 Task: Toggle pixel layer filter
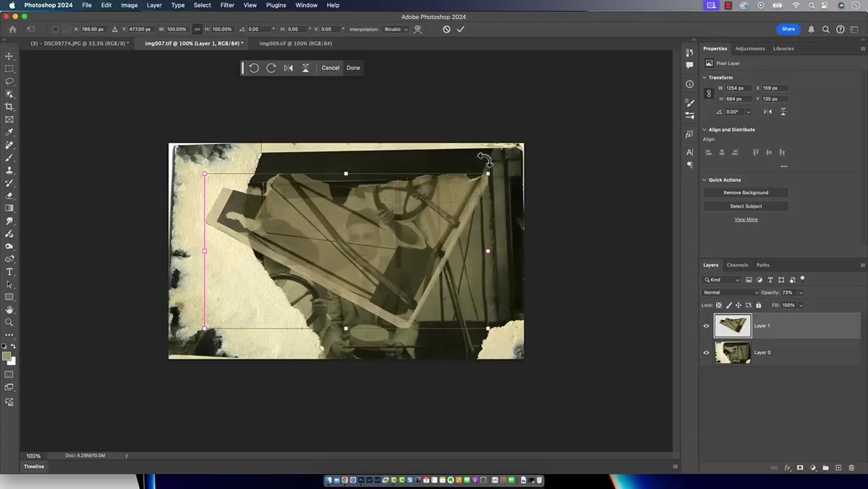[749, 280]
